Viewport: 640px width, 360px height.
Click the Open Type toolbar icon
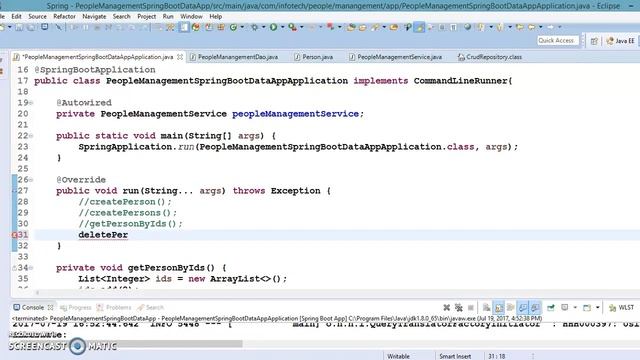(351, 27)
